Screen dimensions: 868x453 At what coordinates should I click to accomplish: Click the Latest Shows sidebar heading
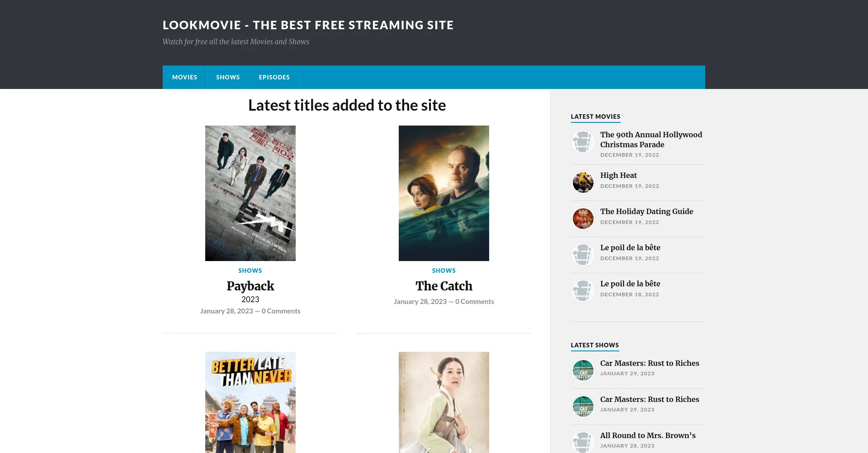coord(594,345)
